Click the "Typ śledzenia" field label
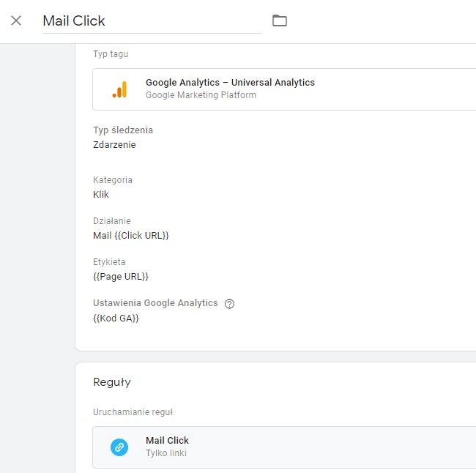The width and height of the screenshot is (476, 473). 123,130
